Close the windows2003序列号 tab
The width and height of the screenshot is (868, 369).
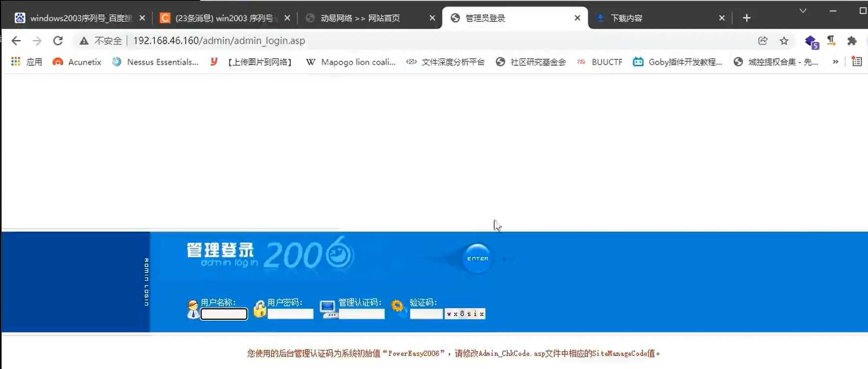pos(142,18)
